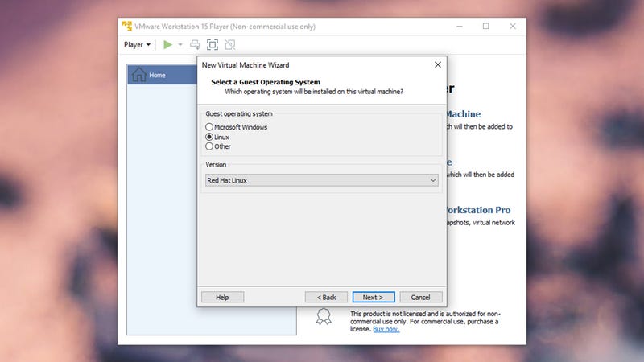Click the green Power On play icon
The height and width of the screenshot is (362, 644).
point(167,45)
